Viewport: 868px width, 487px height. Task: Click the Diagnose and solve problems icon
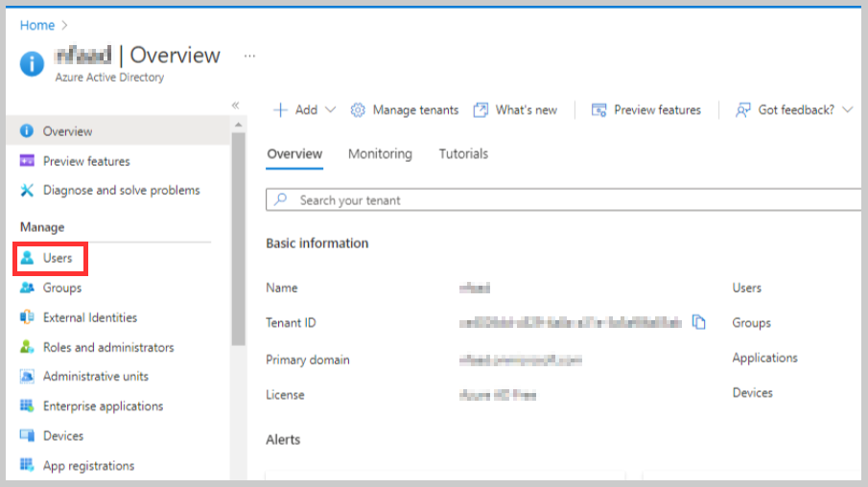27,191
